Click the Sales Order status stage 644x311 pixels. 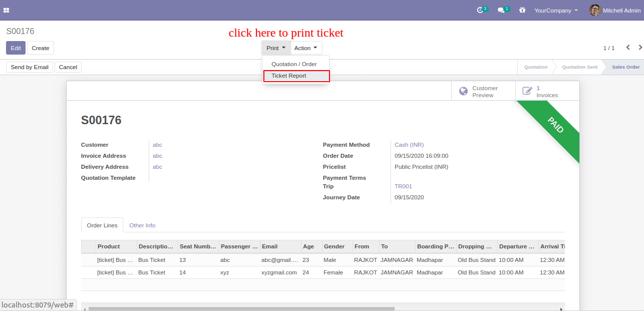click(625, 67)
